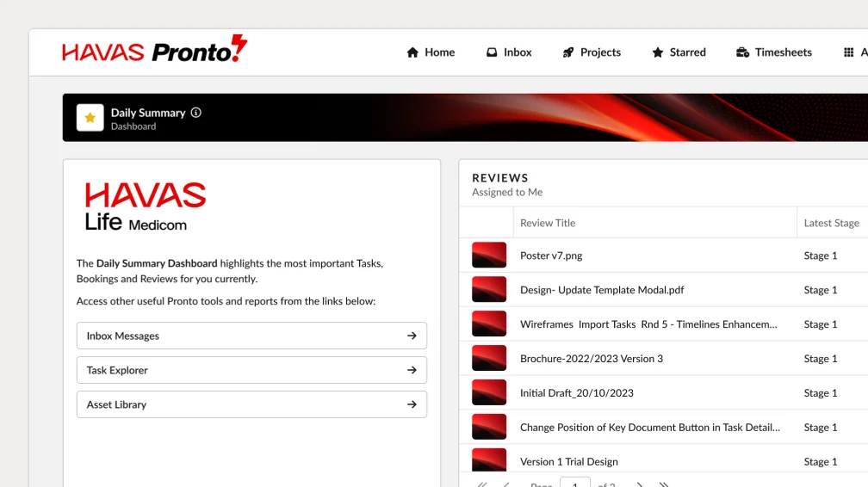Click the Inbox tray icon

pos(492,52)
